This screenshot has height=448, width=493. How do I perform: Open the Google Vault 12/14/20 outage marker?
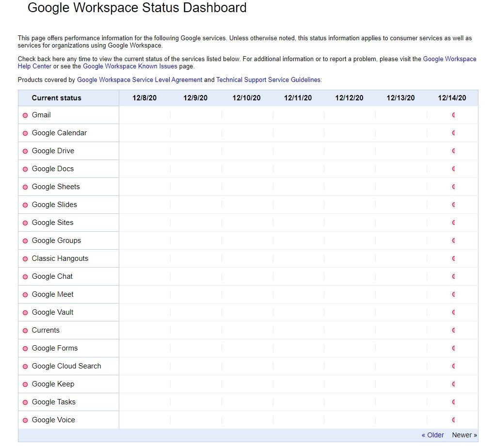point(453,312)
